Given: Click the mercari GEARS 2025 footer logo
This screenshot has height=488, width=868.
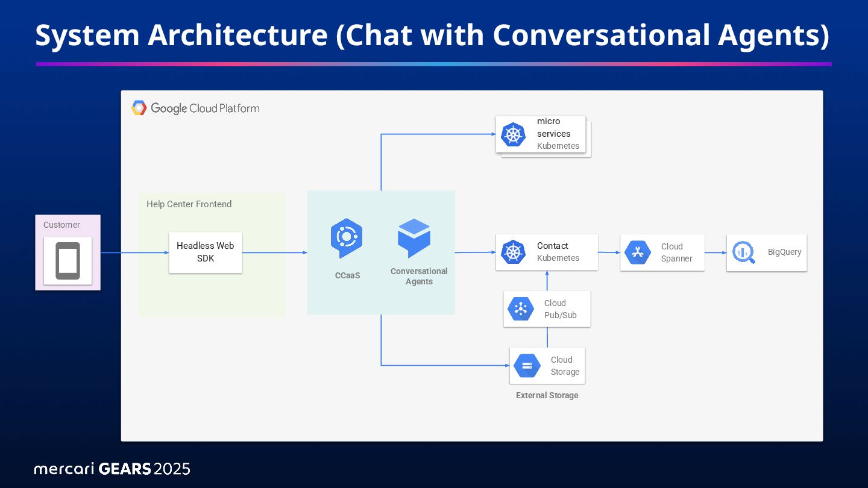Looking at the screenshot, I should (112, 469).
